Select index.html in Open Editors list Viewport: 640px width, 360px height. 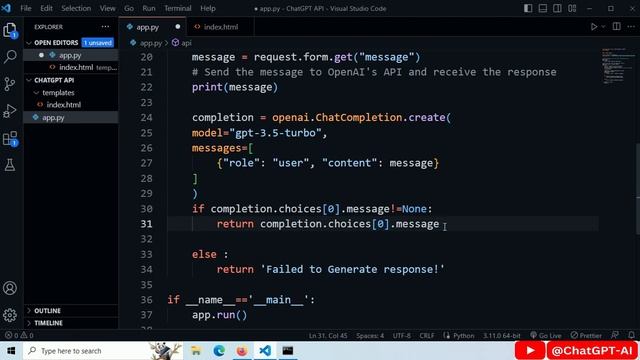70,67
